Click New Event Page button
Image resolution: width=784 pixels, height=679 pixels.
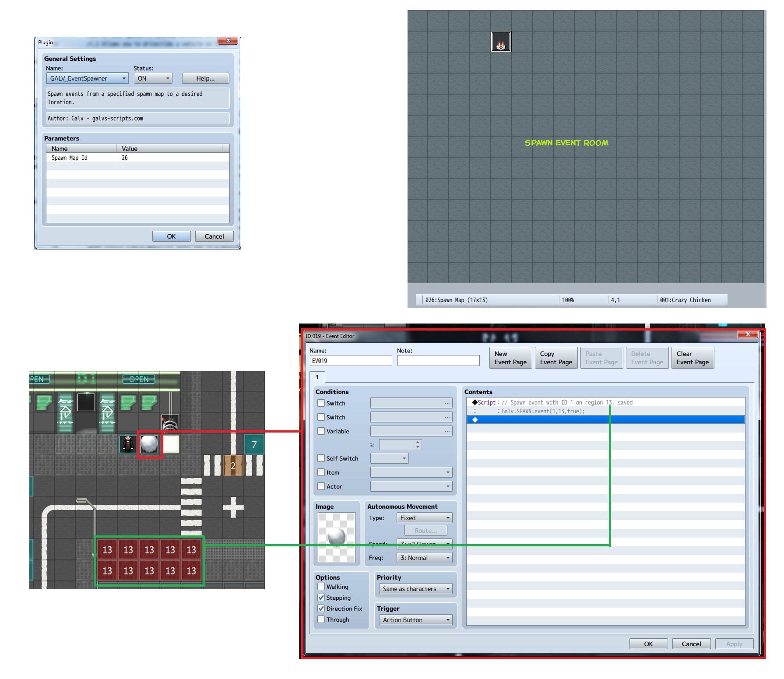pos(510,358)
